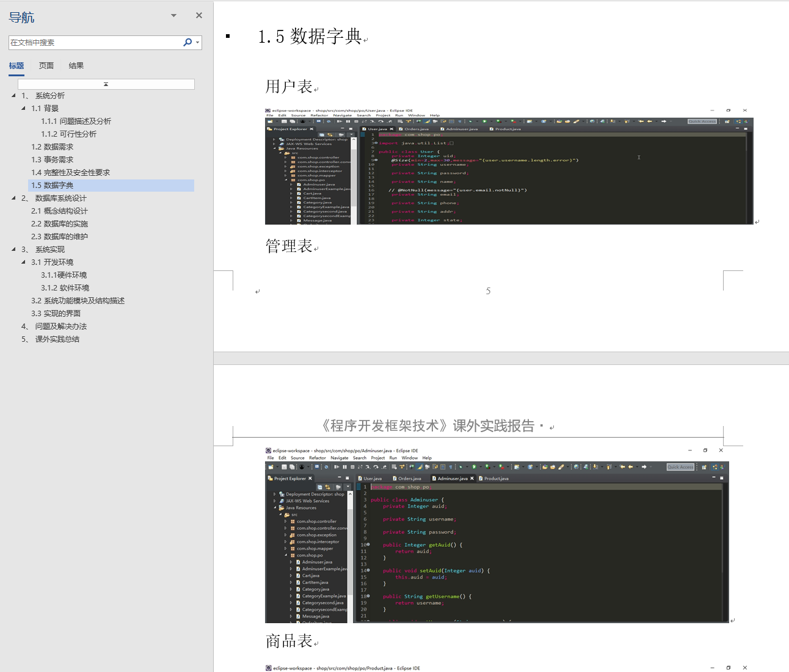Jump to the "1.2 数据需求" heading
Viewport: 789px width, 672px height.
point(53,146)
